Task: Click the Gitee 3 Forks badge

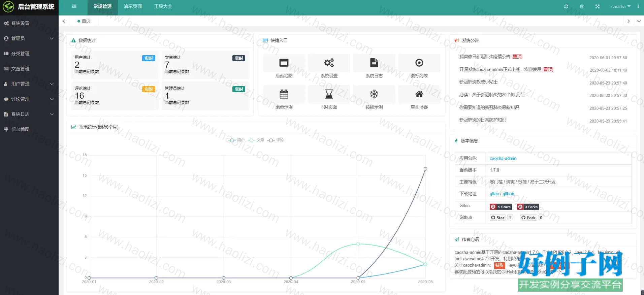Action: coord(528,207)
